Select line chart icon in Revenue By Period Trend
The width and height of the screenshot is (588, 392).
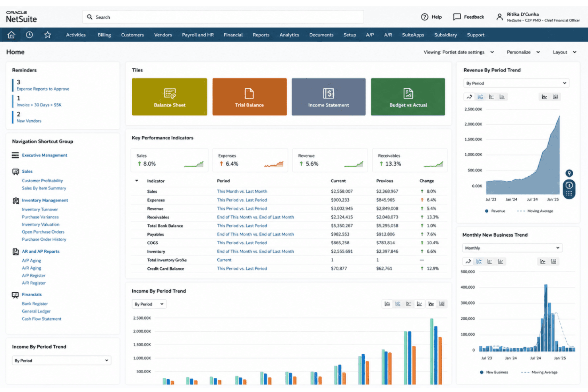[469, 97]
